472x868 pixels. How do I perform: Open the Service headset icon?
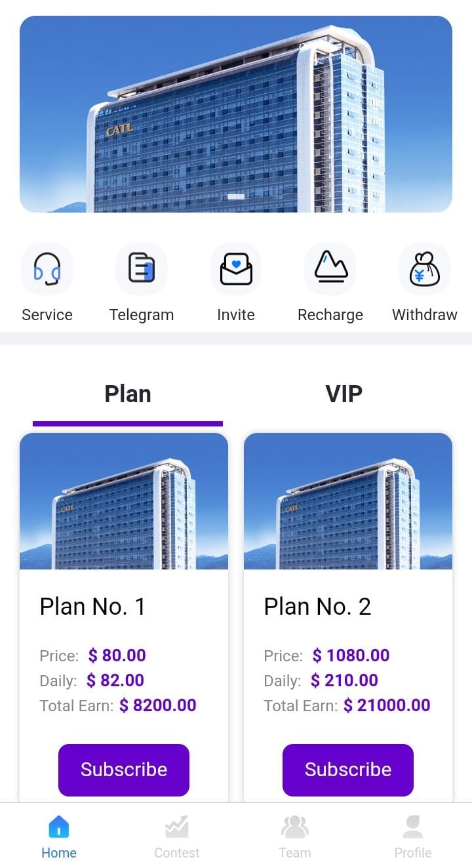tap(47, 269)
